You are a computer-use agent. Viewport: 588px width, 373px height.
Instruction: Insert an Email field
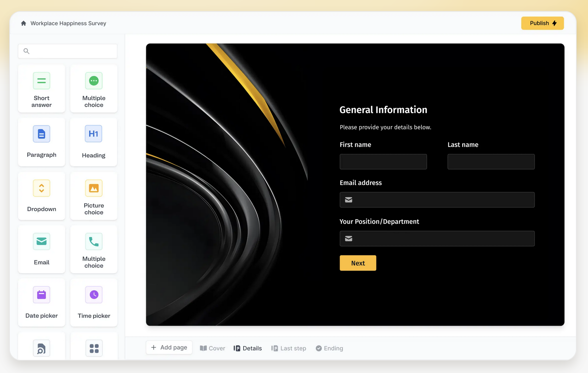[42, 249]
